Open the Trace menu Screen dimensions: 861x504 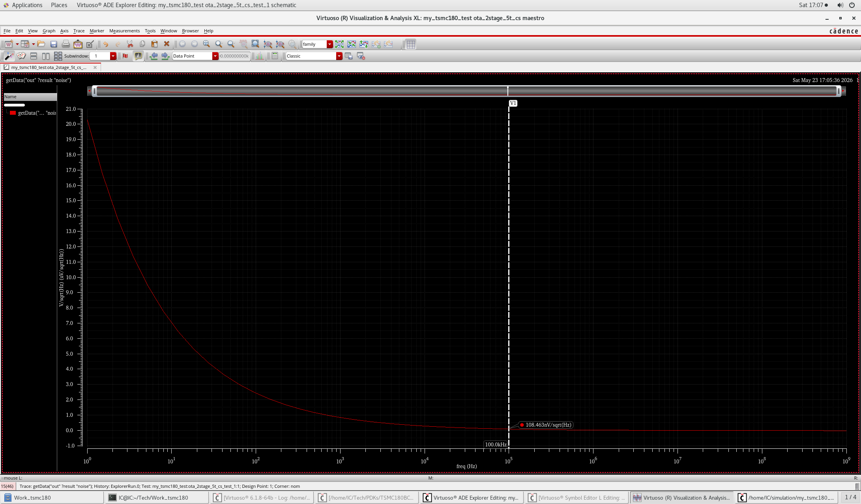(79, 31)
